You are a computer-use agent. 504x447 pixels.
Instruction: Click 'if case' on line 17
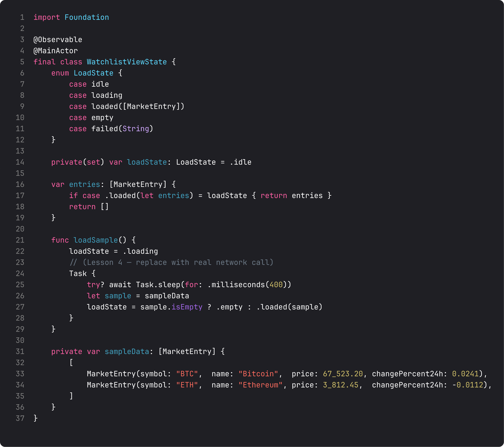click(85, 196)
